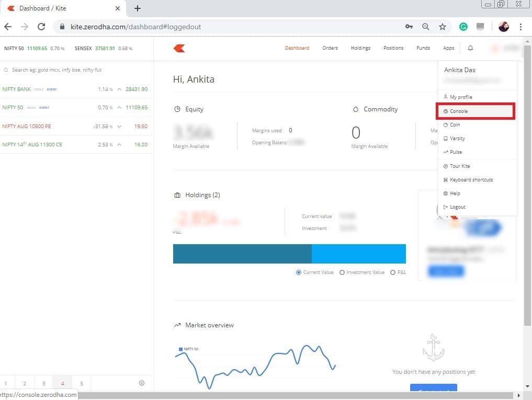The height and width of the screenshot is (400, 532).
Task: Click the browser address bar URL
Action: tap(135, 27)
